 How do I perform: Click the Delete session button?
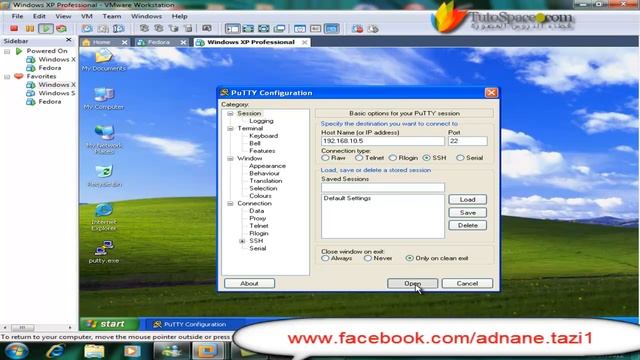point(467,225)
